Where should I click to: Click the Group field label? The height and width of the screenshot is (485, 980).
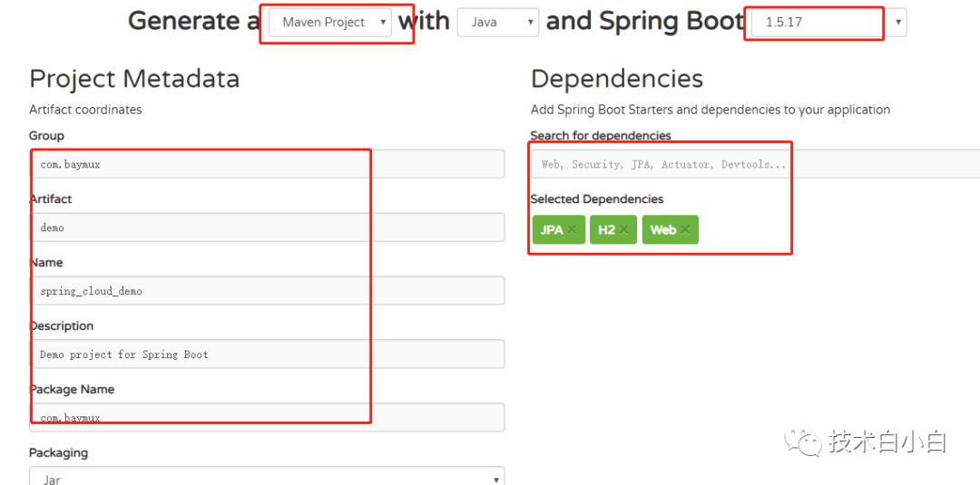(x=46, y=135)
